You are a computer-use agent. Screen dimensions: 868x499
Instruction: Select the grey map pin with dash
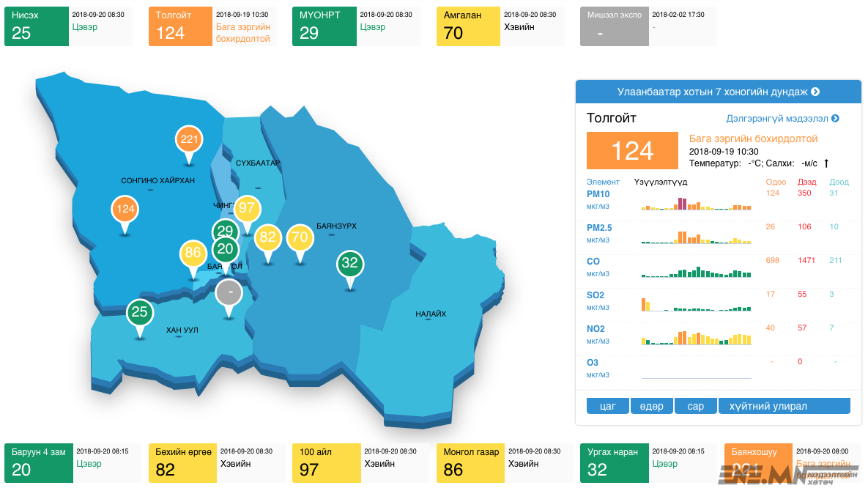(230, 292)
